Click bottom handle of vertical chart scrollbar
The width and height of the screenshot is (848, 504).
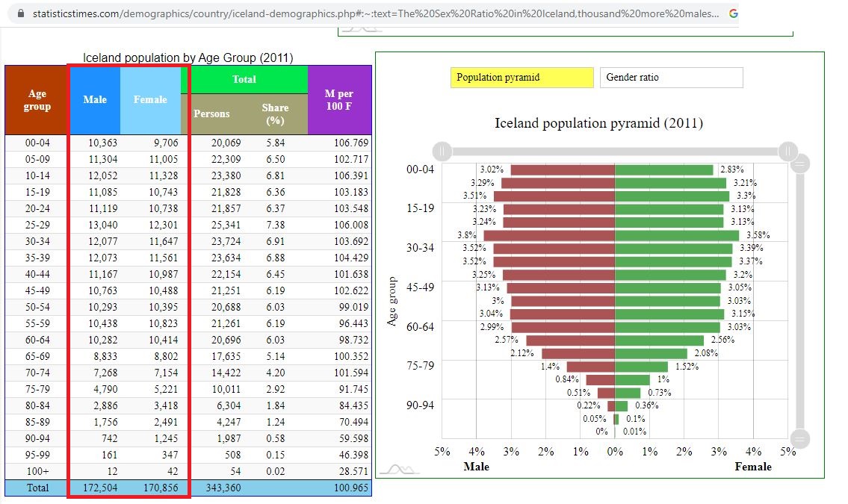pyautogui.click(x=800, y=438)
